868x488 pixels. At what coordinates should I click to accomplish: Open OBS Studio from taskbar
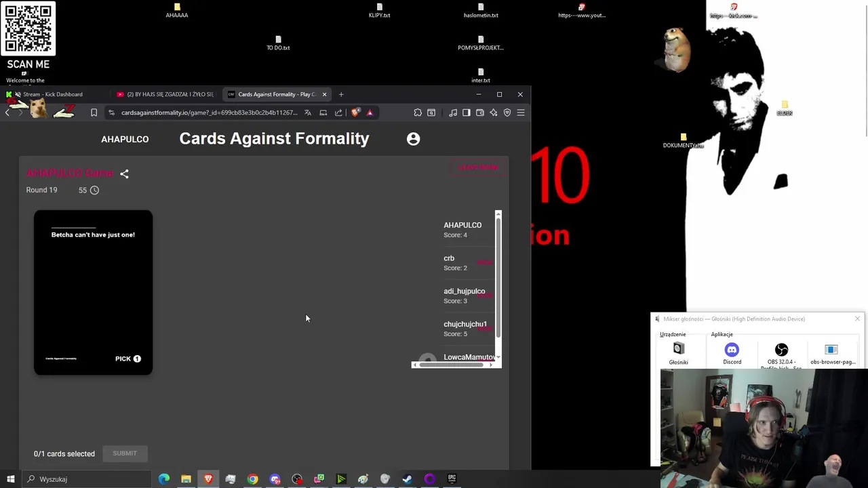pos(297,479)
